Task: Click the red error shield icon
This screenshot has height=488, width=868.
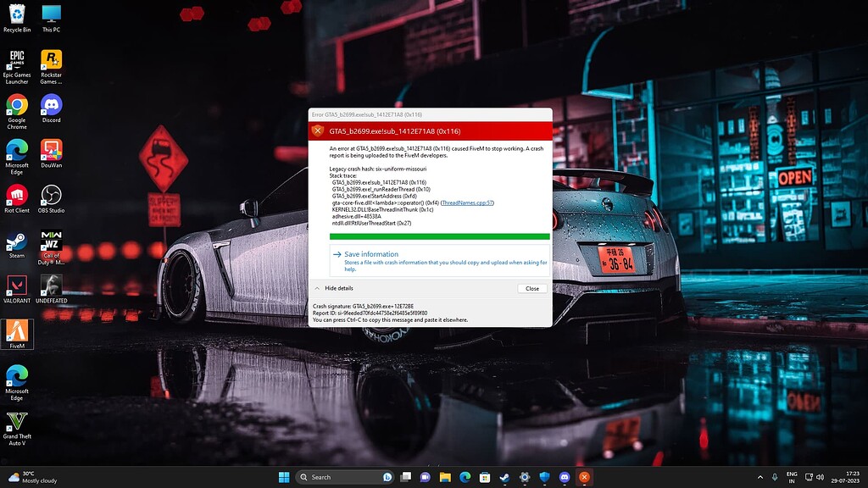Action: (x=317, y=131)
